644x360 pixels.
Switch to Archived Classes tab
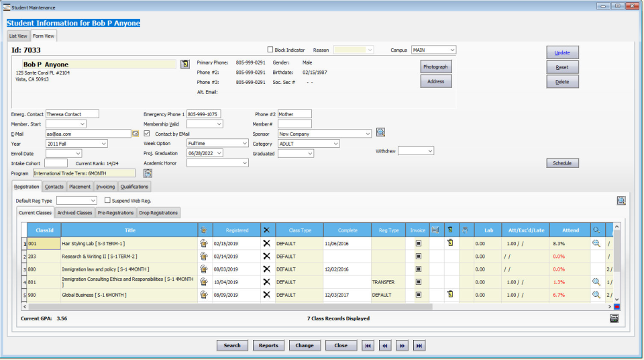[x=74, y=213]
